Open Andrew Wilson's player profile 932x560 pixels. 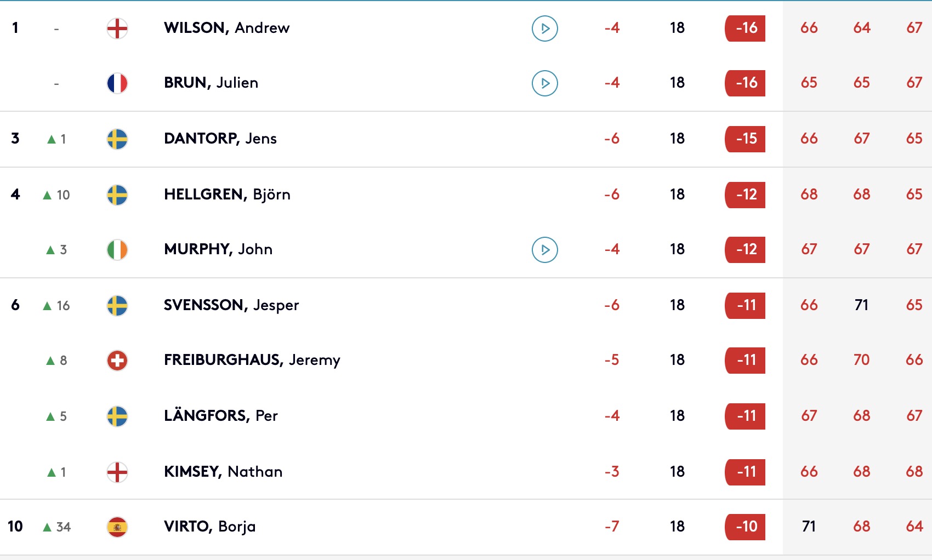(226, 28)
